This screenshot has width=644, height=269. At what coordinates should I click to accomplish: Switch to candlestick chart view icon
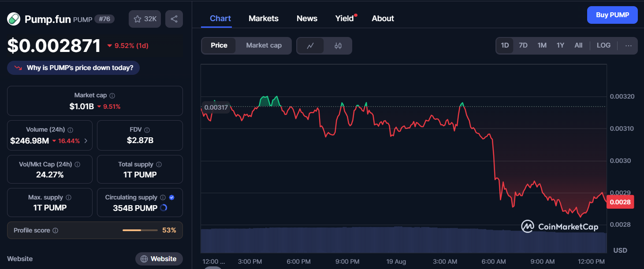338,45
